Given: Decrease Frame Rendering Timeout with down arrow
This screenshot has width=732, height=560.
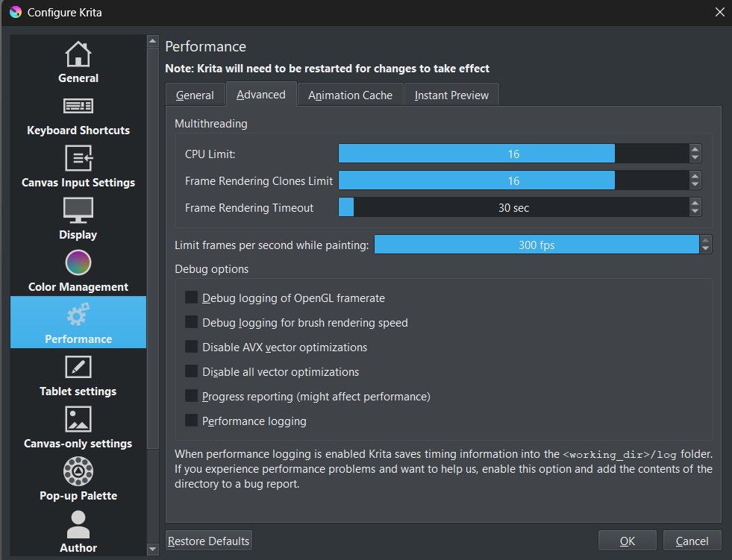Looking at the screenshot, I should [695, 213].
